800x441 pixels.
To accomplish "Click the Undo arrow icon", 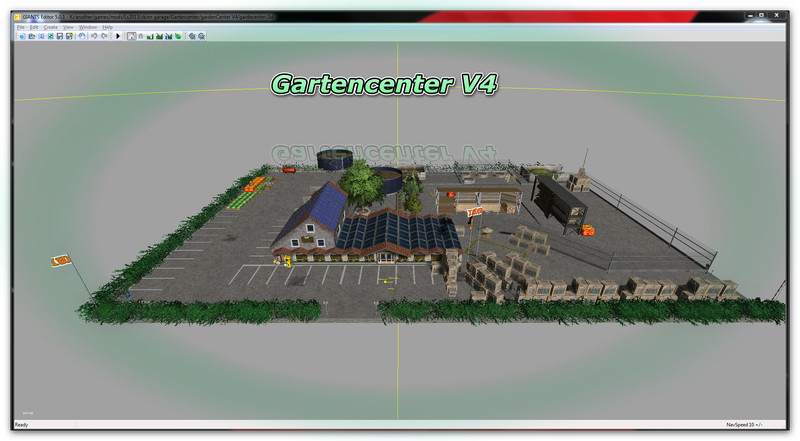I will 94,36.
